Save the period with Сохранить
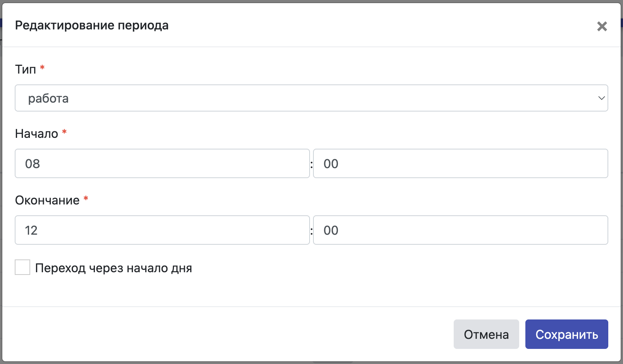 click(x=566, y=334)
